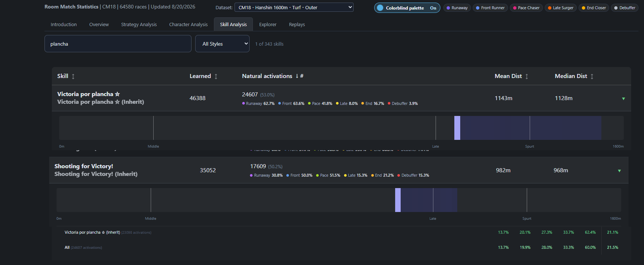Click the median distance 1128m
Viewport: 644px width, 265px height.
pyautogui.click(x=563, y=98)
